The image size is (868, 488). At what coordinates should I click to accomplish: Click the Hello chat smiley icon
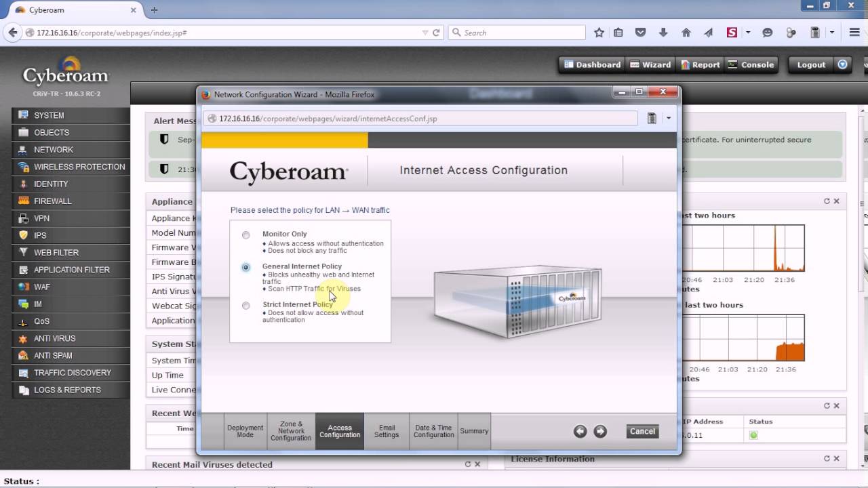pyautogui.click(x=768, y=33)
